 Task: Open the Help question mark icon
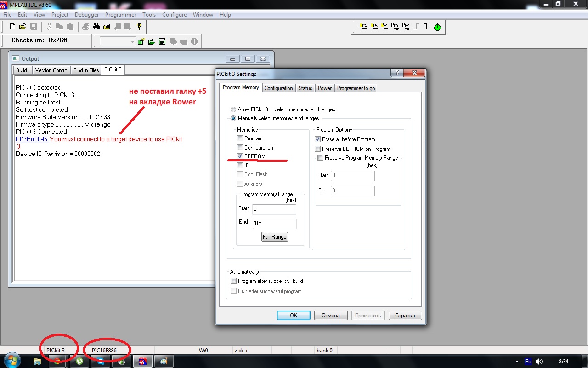coord(139,27)
